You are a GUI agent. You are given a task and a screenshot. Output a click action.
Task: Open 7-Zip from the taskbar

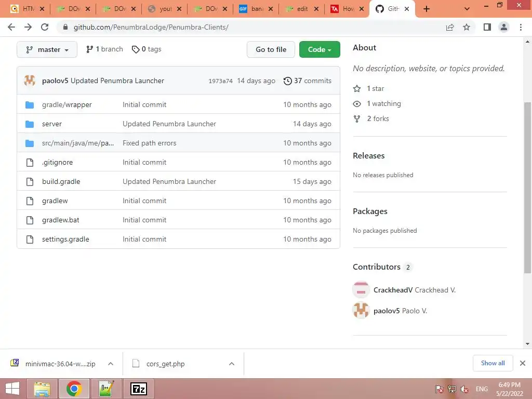click(139, 389)
